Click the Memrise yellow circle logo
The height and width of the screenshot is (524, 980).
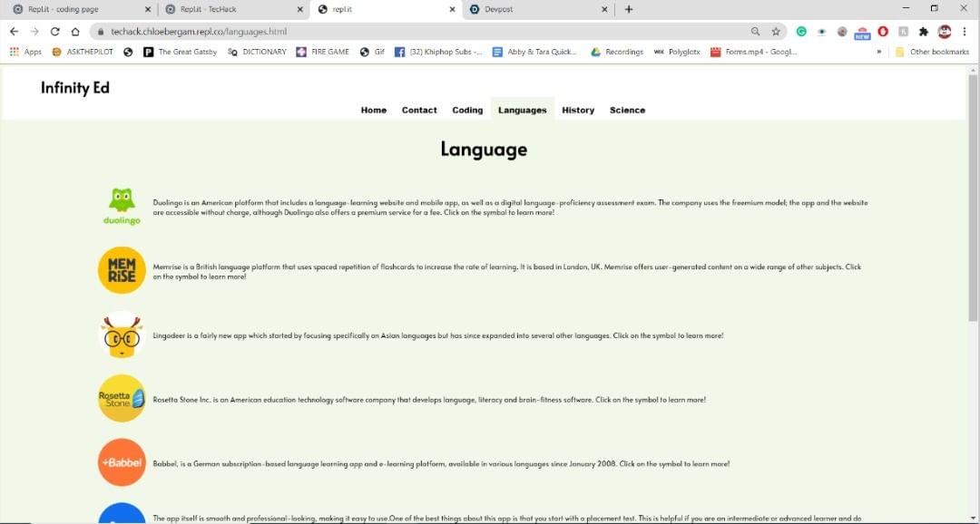point(122,270)
